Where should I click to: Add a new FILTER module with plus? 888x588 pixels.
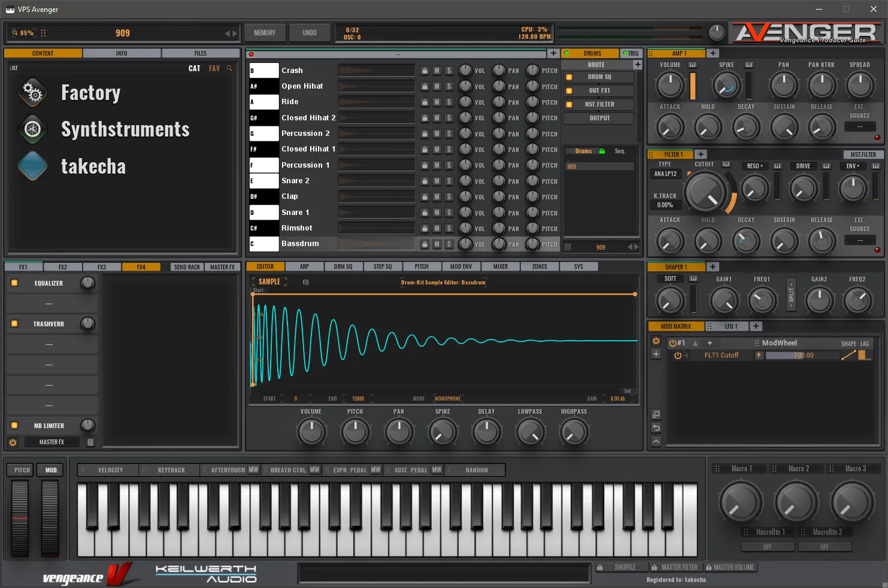click(x=701, y=154)
